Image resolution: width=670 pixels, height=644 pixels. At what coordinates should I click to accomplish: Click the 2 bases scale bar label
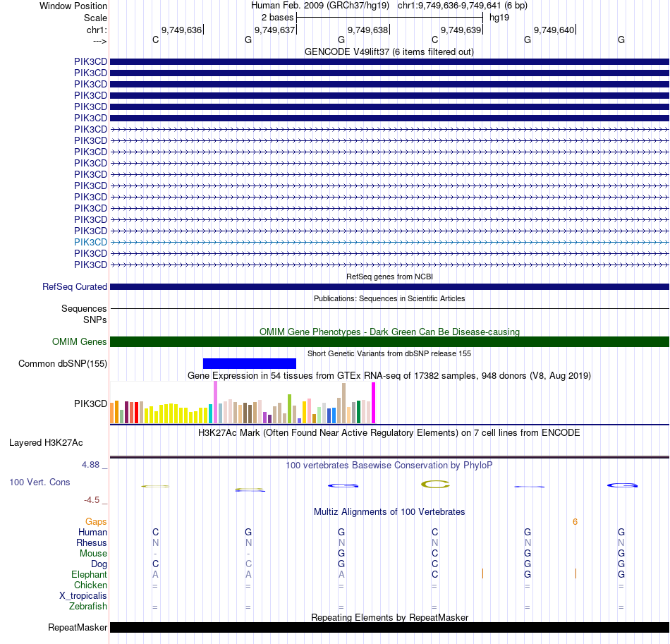277,18
